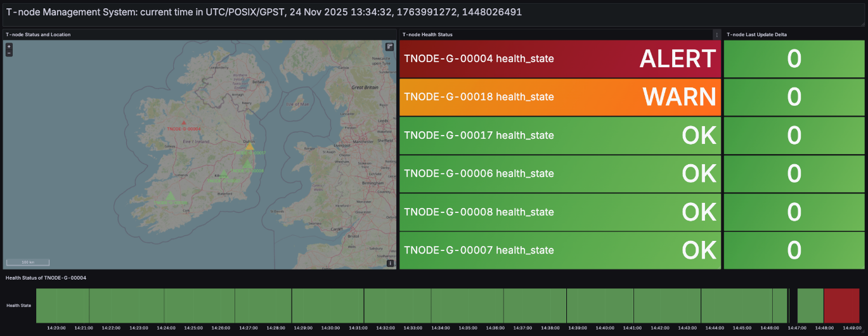The height and width of the screenshot is (336, 868).
Task: Select the TNODE-G-00017 OK health row
Action: coord(560,135)
